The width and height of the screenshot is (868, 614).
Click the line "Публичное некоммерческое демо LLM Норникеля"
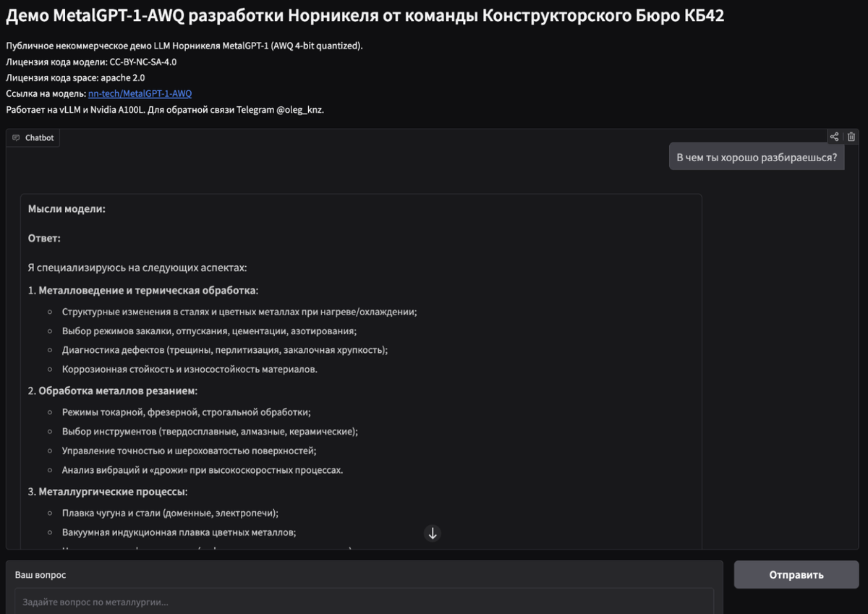(184, 46)
